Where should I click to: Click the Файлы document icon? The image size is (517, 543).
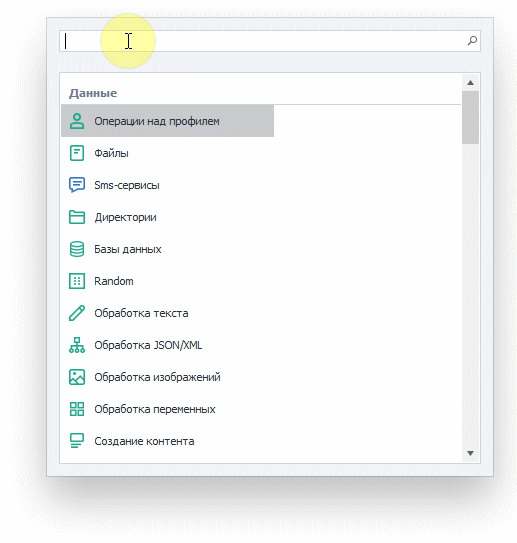77,153
